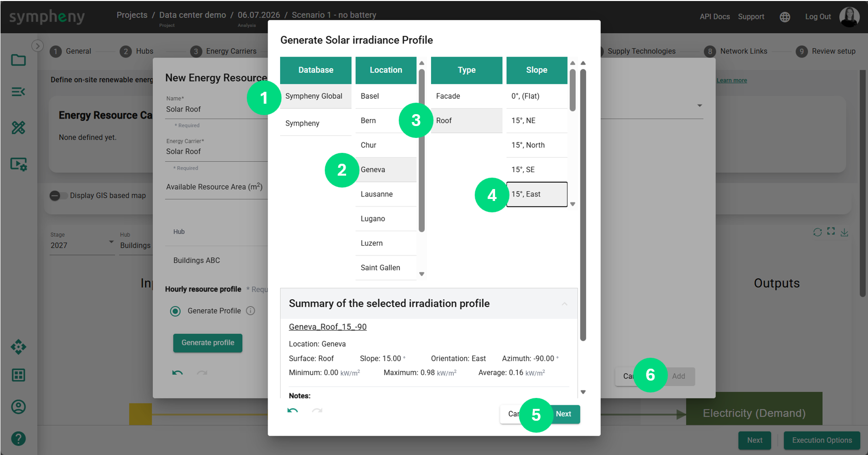Click Next in the irradiance dialog

(564, 414)
